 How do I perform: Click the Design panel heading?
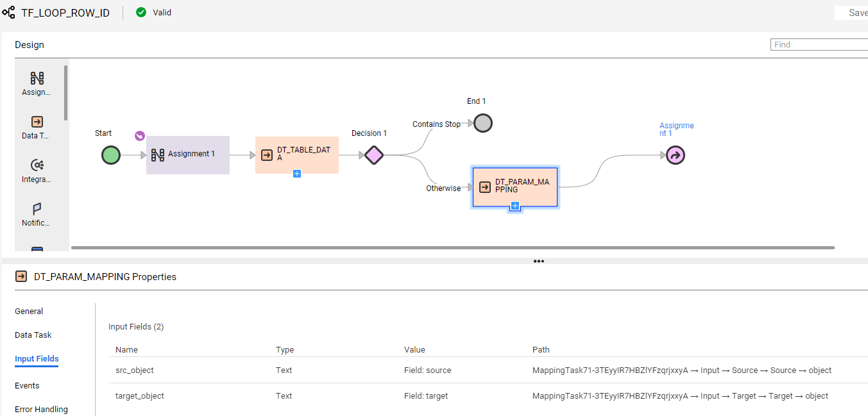[x=30, y=45]
